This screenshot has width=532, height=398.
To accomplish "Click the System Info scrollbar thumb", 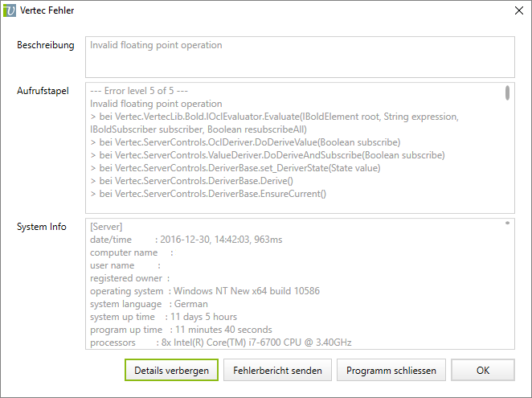I will 507,224.
